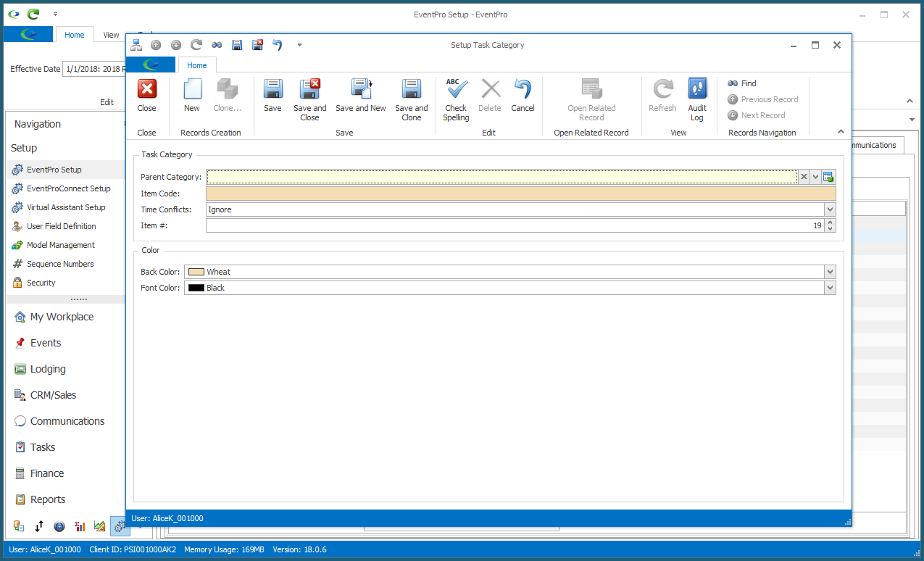Click Find in Records Navigation
The image size is (924, 561).
(x=742, y=83)
